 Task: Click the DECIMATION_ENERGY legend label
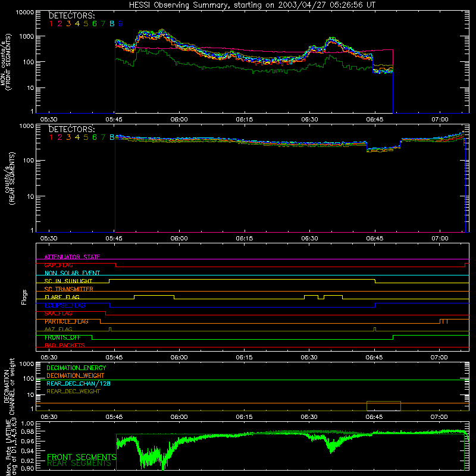pos(76,368)
